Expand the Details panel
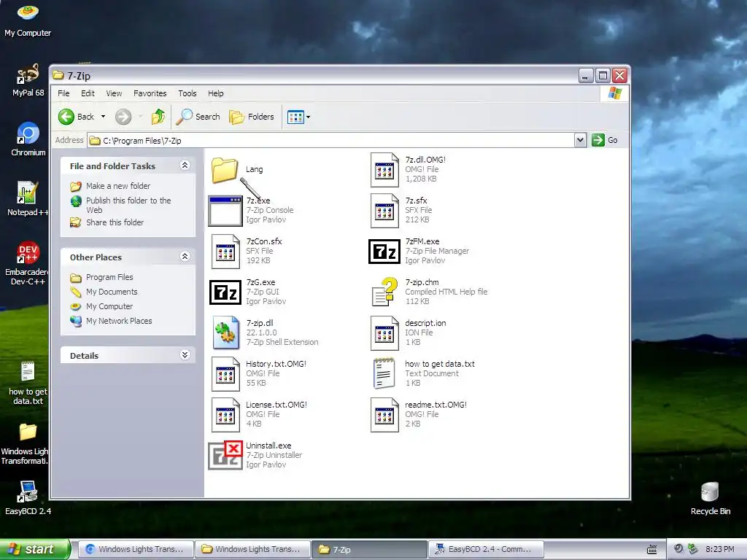 185,355
